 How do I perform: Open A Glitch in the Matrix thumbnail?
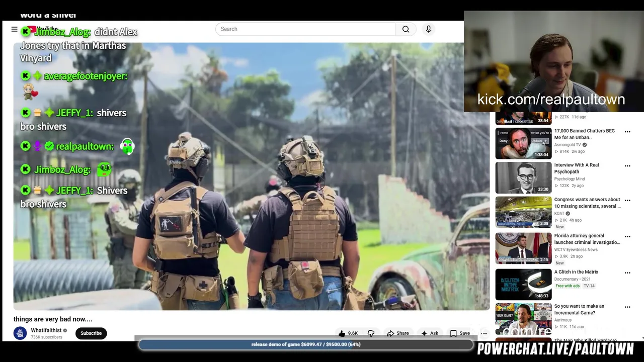point(523,284)
